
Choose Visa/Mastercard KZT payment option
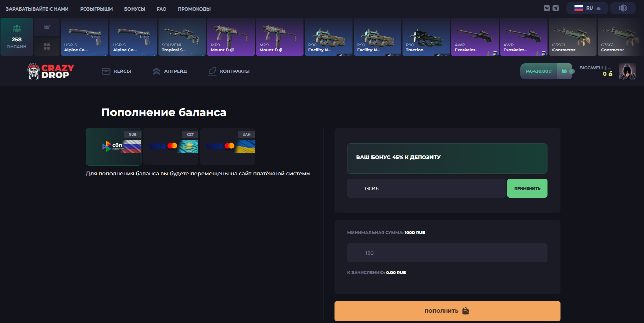[x=170, y=147]
